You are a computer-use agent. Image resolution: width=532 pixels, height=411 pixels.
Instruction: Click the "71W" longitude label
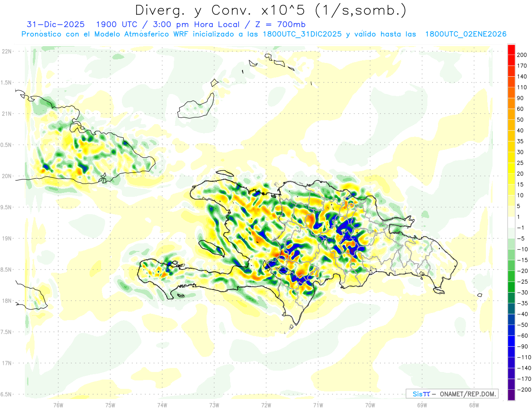318,405
